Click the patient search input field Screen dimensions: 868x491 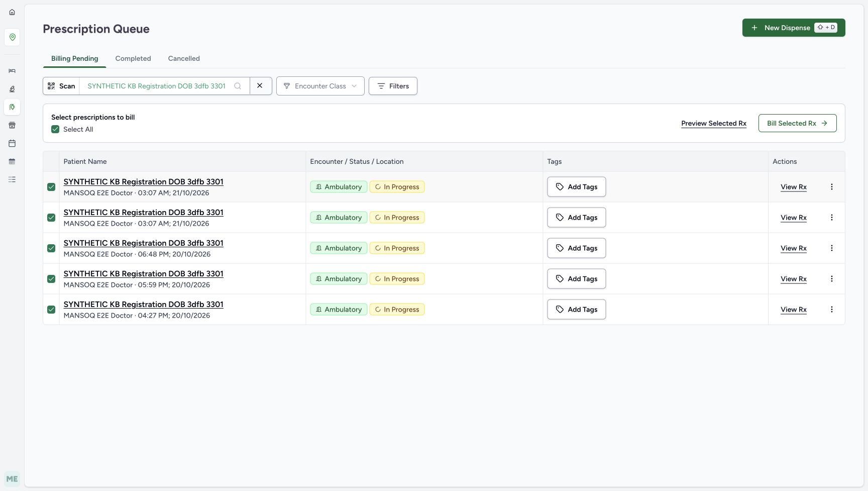pos(156,86)
